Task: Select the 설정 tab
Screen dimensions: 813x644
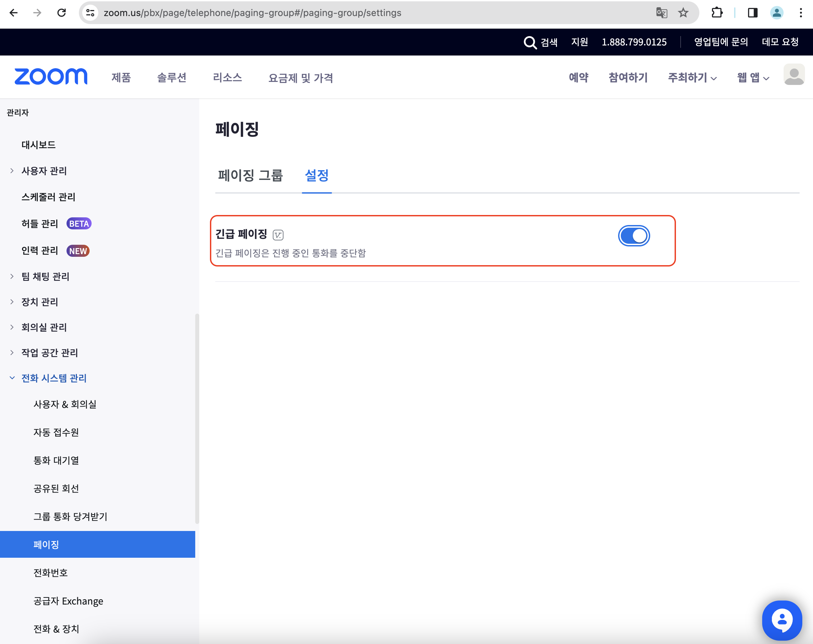Action: [x=317, y=175]
